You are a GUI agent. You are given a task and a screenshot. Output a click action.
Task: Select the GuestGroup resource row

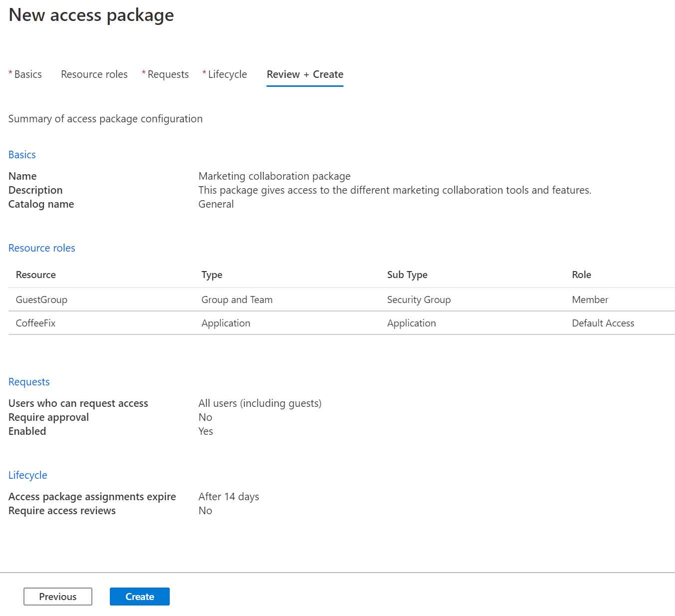[41, 299]
